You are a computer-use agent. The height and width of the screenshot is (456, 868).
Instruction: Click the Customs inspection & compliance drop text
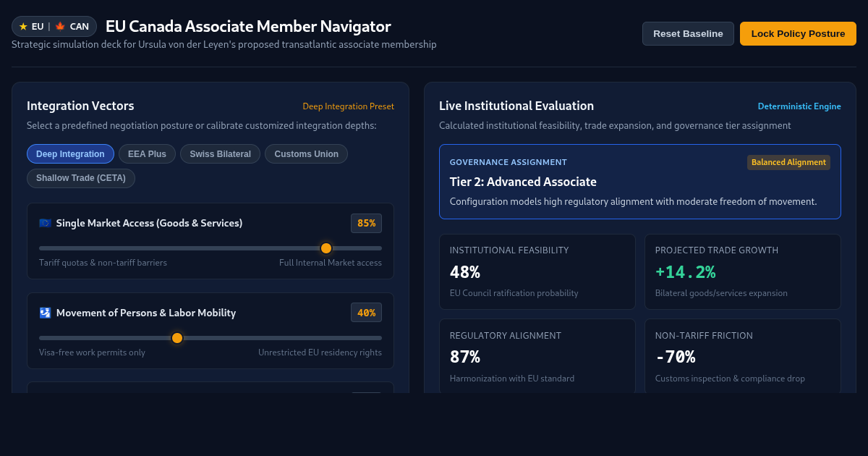(730, 379)
